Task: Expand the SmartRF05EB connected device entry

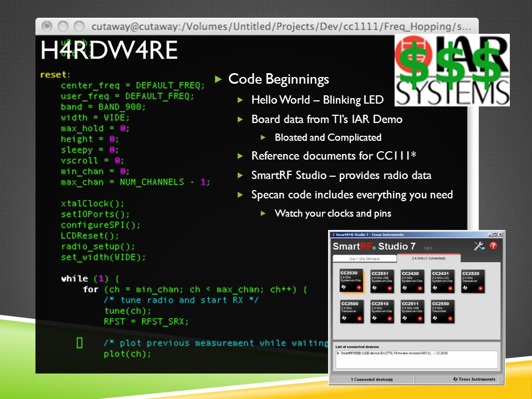Action: point(338,353)
